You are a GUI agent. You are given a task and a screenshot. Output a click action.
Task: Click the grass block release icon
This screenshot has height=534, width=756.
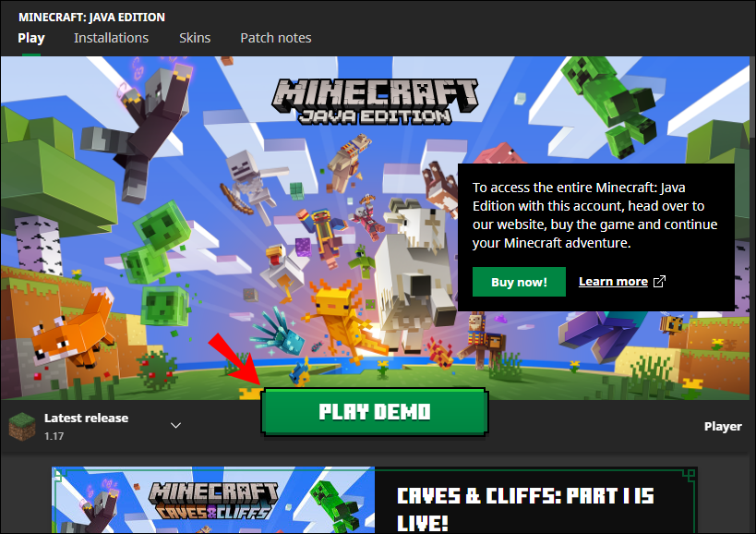22,425
